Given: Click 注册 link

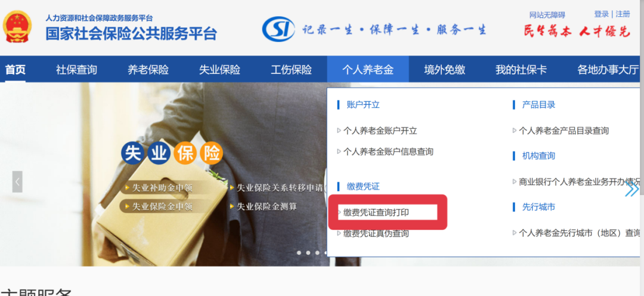Looking at the screenshot, I should [x=623, y=14].
